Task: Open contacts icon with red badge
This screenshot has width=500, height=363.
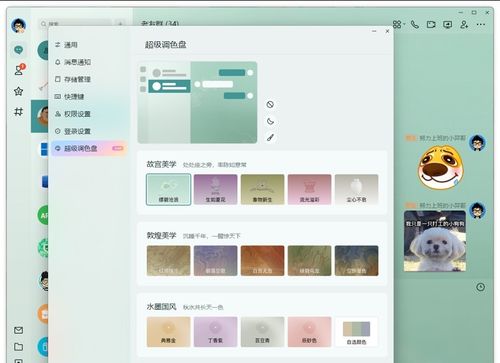Action: [x=19, y=70]
